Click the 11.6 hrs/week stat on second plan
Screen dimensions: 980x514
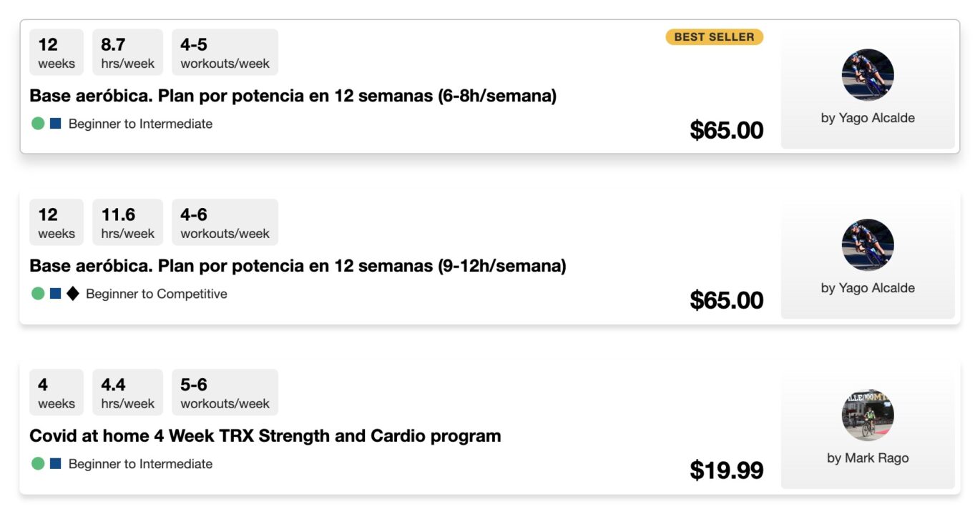[x=127, y=222]
